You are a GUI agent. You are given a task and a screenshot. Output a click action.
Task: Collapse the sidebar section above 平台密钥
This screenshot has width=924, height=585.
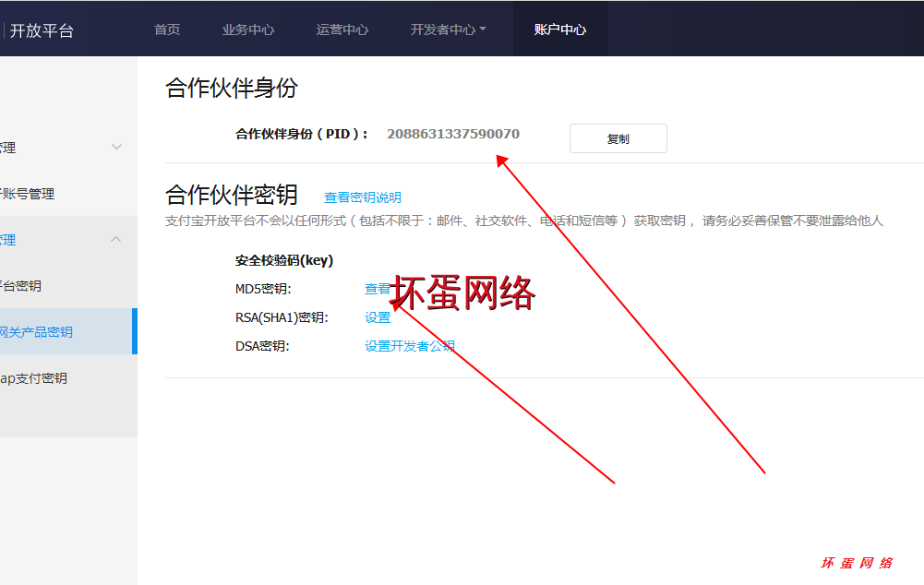click(x=116, y=240)
